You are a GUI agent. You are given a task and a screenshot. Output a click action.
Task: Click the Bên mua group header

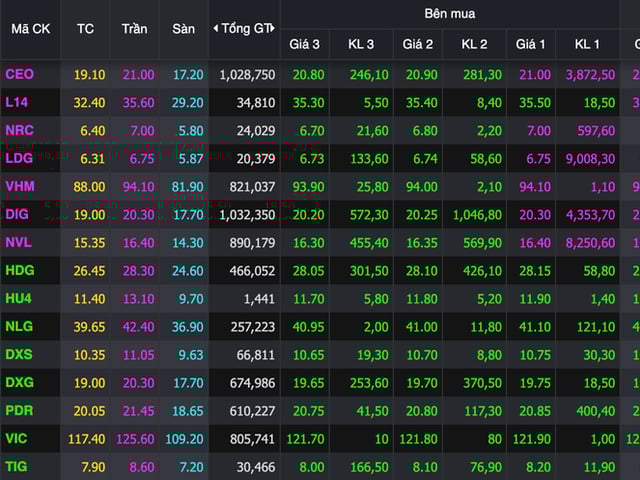tap(450, 13)
